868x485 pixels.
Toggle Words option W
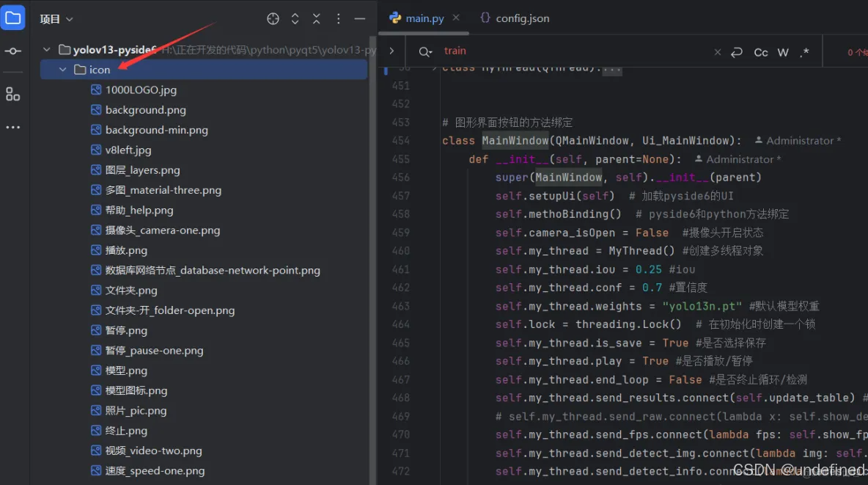[x=783, y=52]
